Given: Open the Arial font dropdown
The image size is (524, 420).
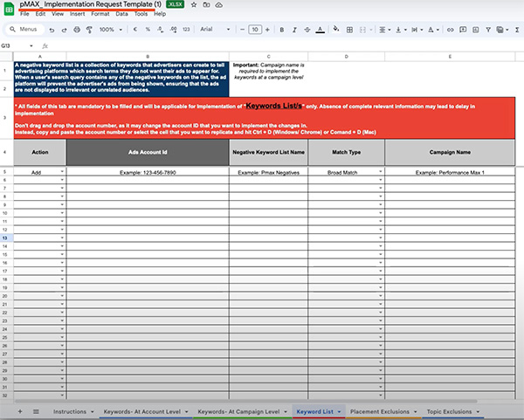Looking at the screenshot, I should click(x=215, y=30).
